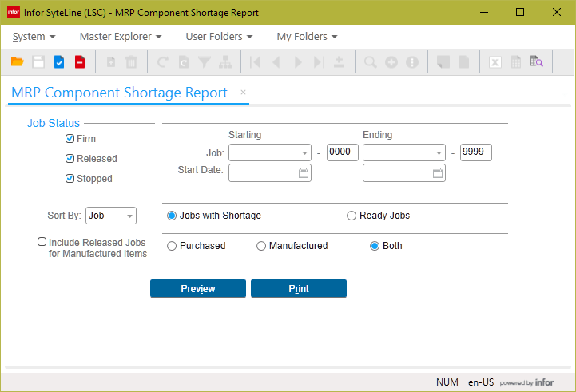Click the Next record arrow icon
Image resolution: width=576 pixels, height=392 pixels.
pos(298,62)
